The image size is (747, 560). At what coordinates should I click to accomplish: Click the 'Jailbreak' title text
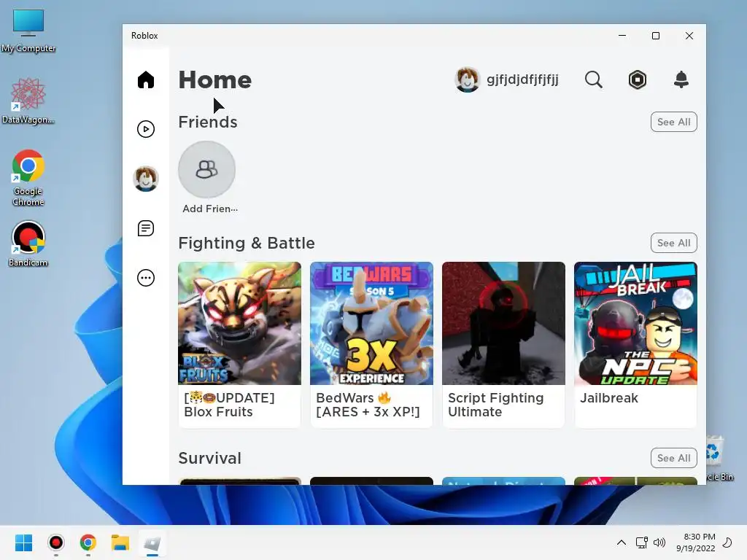609,398
